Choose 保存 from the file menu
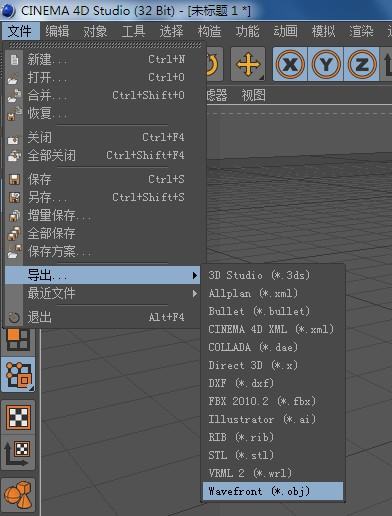 point(103,179)
